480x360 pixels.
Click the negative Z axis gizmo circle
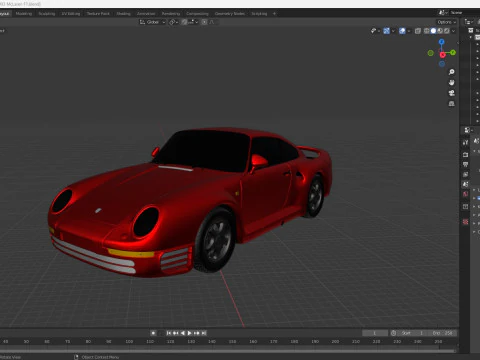(x=442, y=64)
